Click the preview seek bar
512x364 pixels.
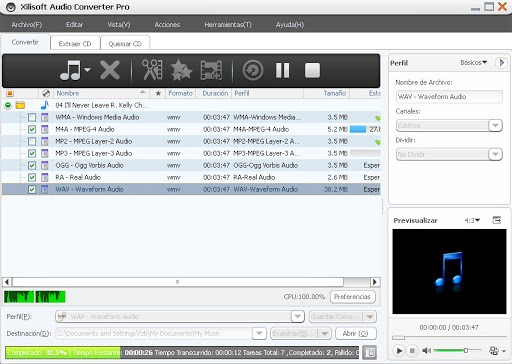click(x=449, y=338)
